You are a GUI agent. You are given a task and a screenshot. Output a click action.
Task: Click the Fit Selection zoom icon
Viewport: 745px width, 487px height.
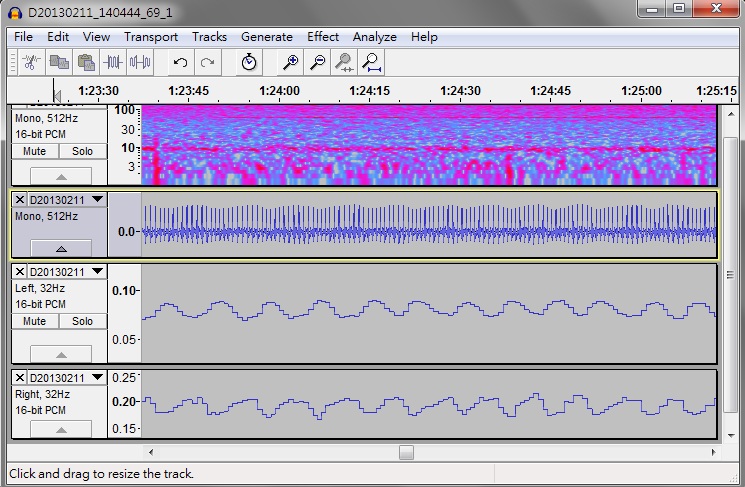[344, 62]
